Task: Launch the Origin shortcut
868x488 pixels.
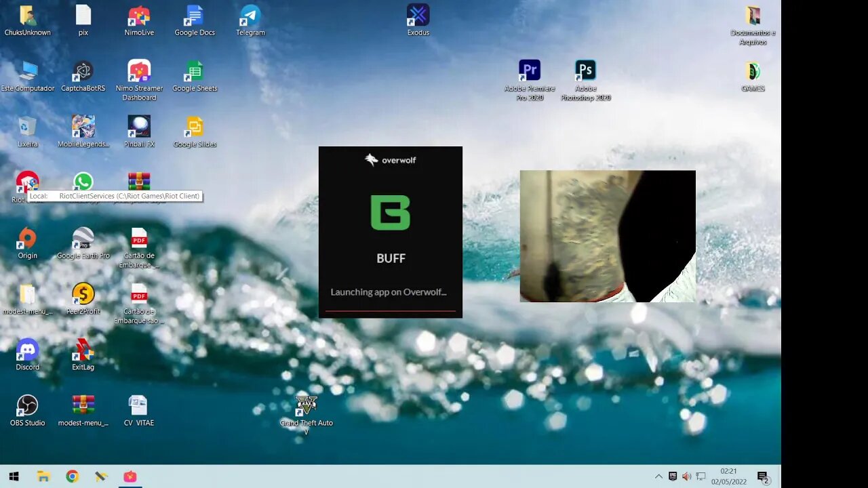Action: click(27, 243)
